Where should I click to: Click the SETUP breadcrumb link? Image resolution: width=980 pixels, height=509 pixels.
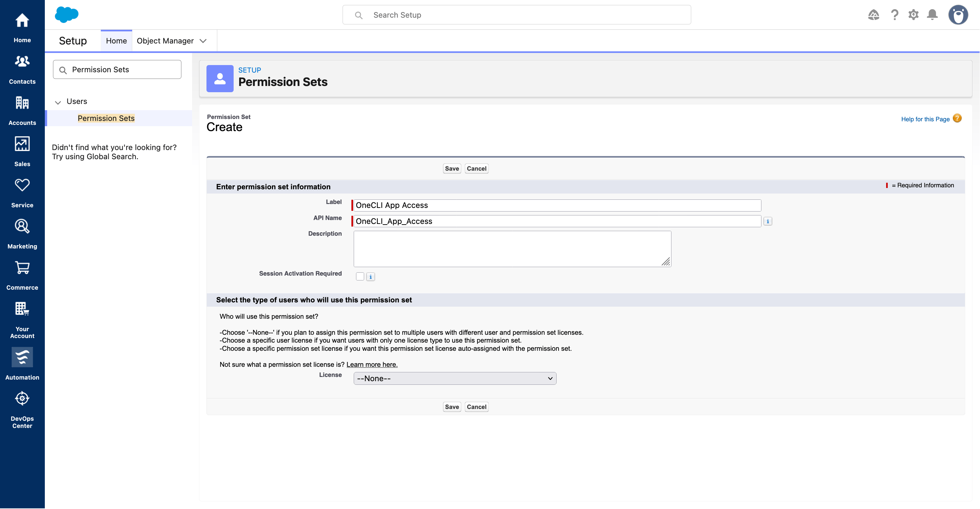coord(250,70)
